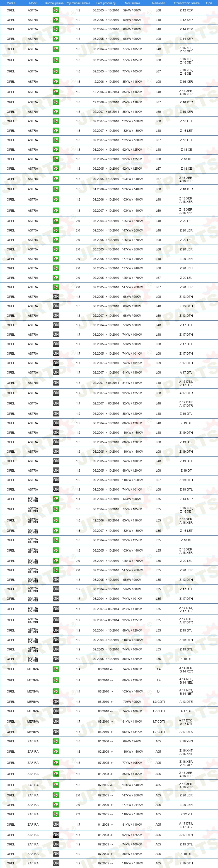
Task: Click petrol icon in Astra Z 18 XE L67 row
Action: click(56, 169)
